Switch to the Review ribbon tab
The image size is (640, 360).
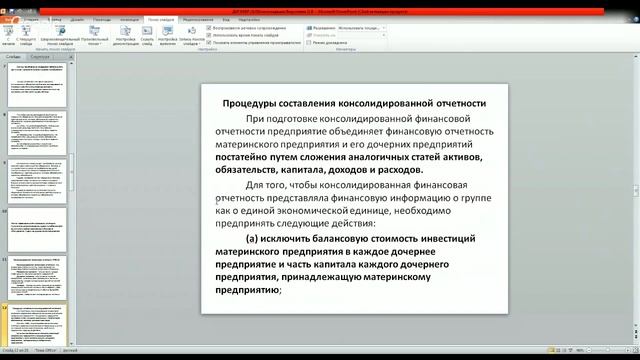tap(198, 20)
